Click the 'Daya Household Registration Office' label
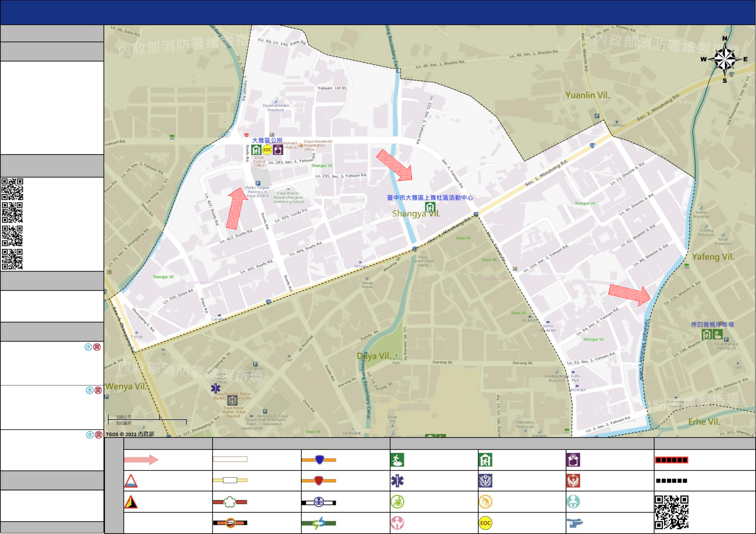Screen dimensions: 756x534 (x=318, y=145)
